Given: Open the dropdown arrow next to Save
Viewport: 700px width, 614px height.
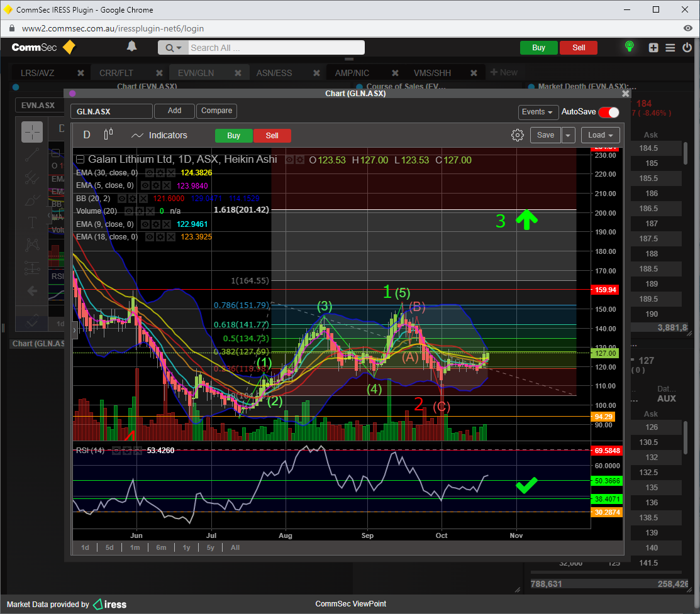Looking at the screenshot, I should pyautogui.click(x=569, y=135).
